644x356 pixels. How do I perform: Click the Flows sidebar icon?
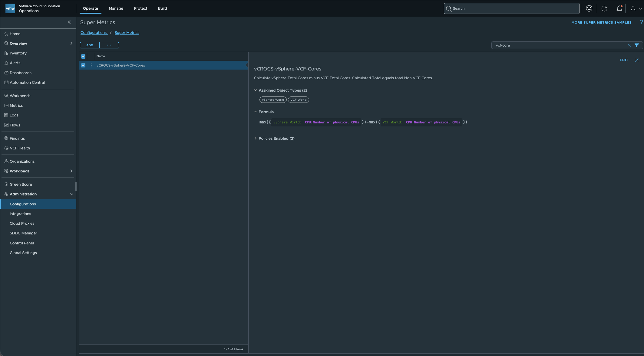coord(6,125)
